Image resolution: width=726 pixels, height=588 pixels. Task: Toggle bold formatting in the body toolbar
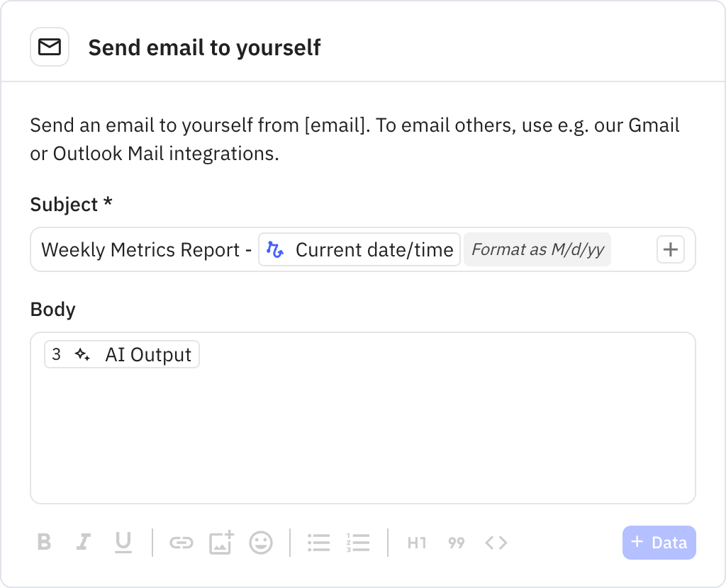pyautogui.click(x=44, y=543)
